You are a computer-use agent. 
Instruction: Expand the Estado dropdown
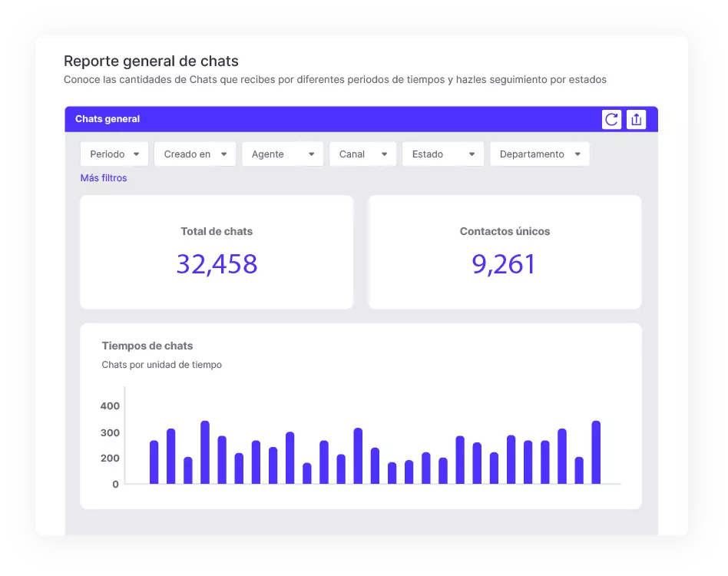443,154
